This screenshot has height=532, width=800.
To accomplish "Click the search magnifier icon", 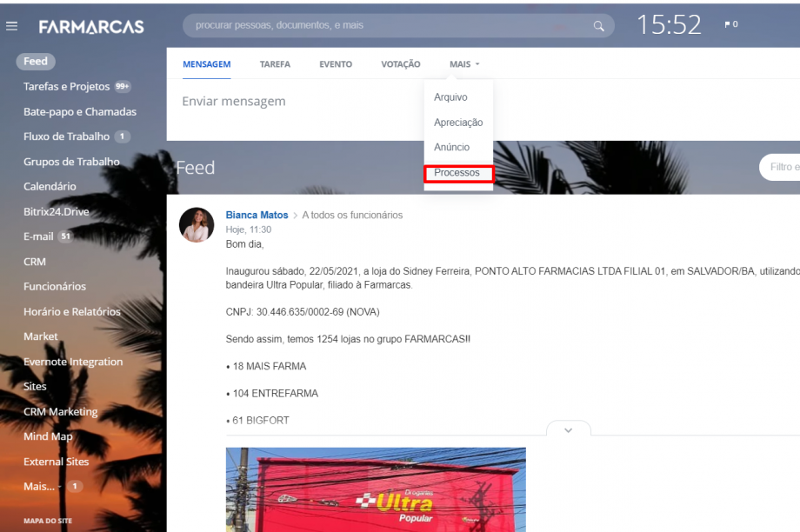I will pos(598,26).
